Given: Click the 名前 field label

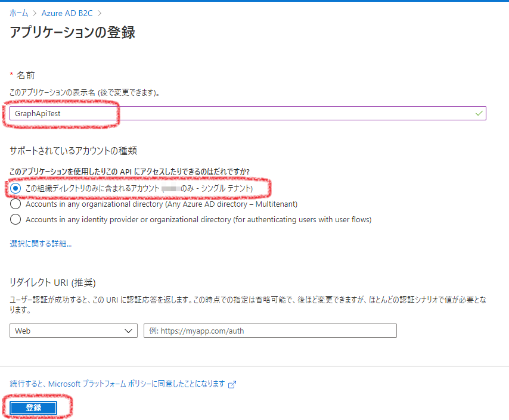Looking at the screenshot, I should point(26,75).
